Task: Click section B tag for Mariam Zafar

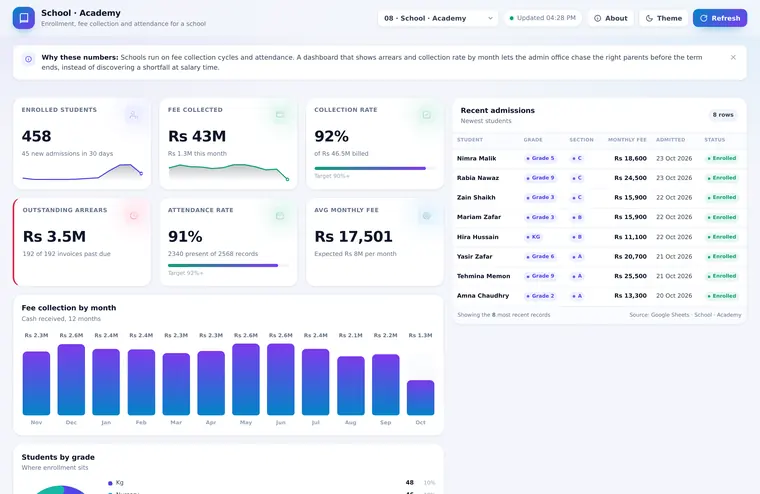Action: coord(577,217)
